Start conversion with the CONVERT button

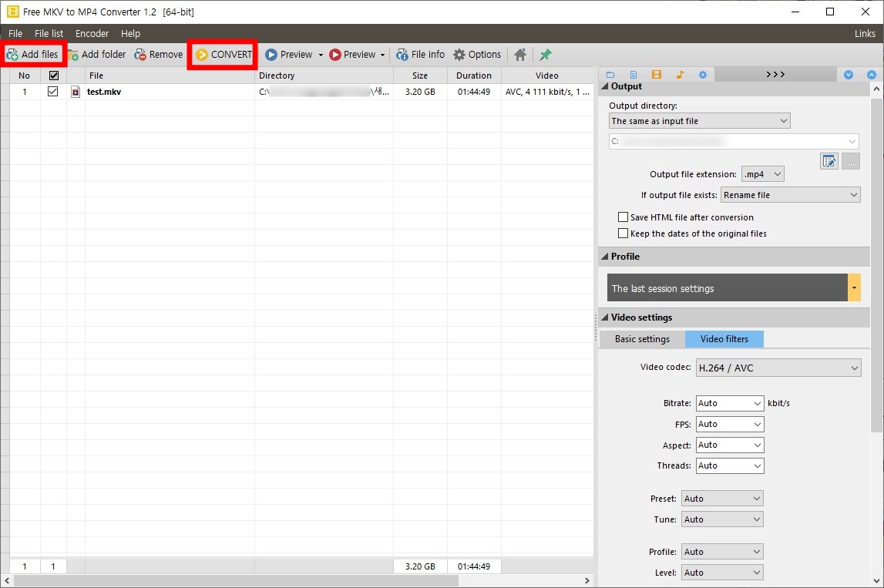pos(224,54)
